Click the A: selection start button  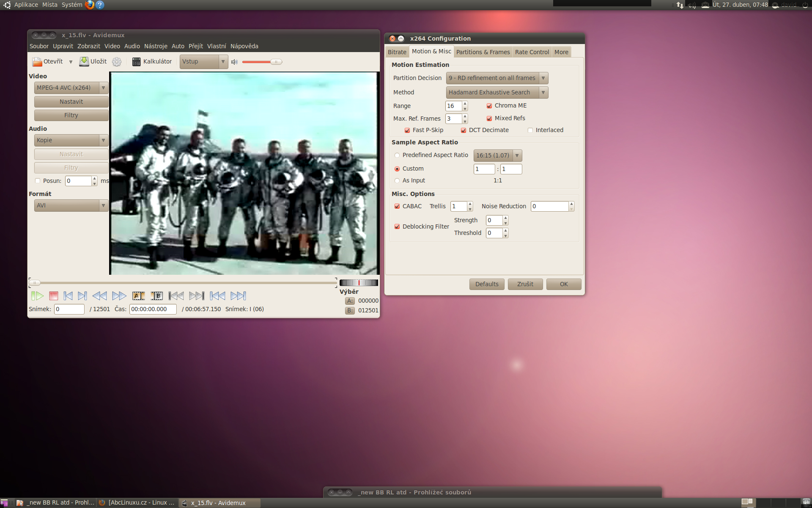pos(350,301)
